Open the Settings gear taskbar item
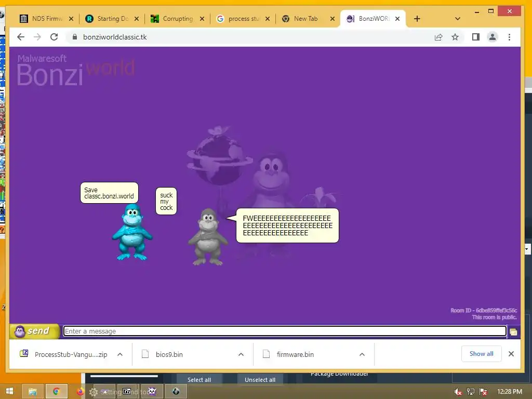This screenshot has height=399, width=532. (94, 392)
